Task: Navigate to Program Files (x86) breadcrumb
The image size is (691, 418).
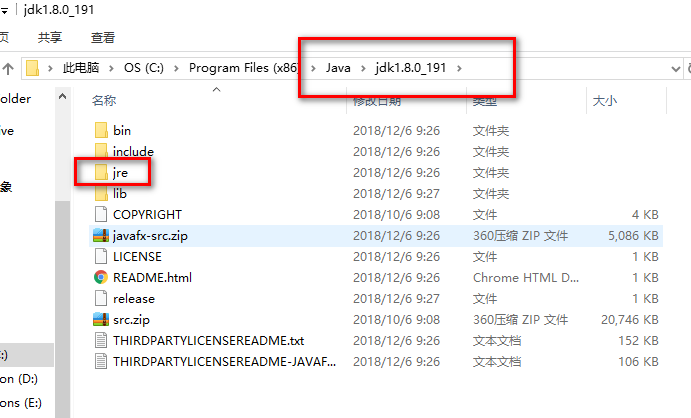Action: (244, 68)
